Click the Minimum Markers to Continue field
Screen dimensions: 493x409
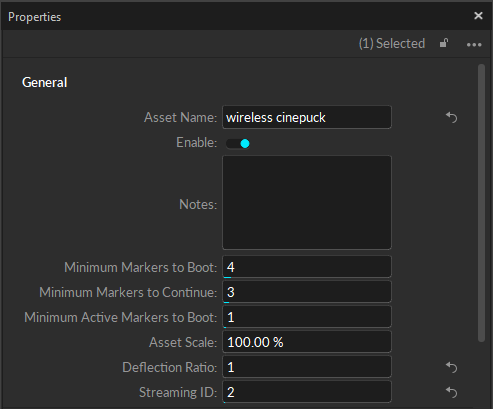tap(307, 292)
